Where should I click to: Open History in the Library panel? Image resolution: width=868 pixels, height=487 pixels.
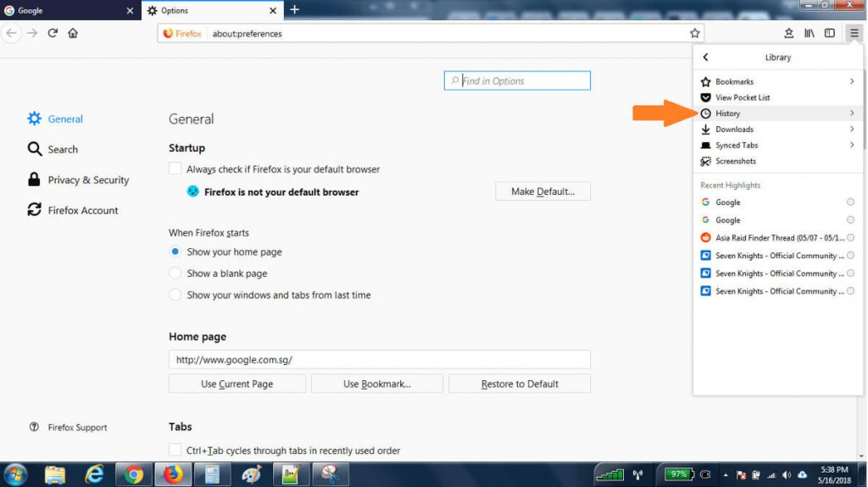[x=778, y=113]
